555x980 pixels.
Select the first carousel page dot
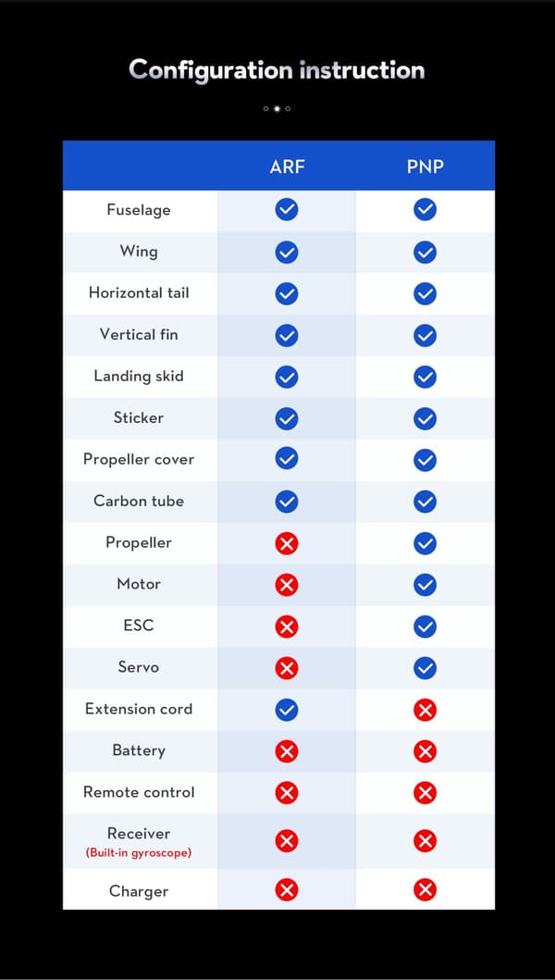click(265, 109)
